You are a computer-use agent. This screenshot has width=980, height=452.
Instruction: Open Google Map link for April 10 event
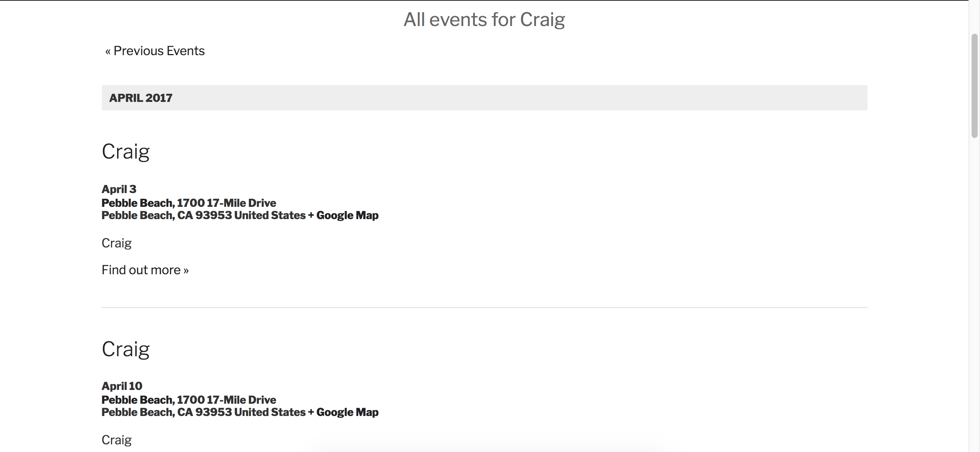343,413
